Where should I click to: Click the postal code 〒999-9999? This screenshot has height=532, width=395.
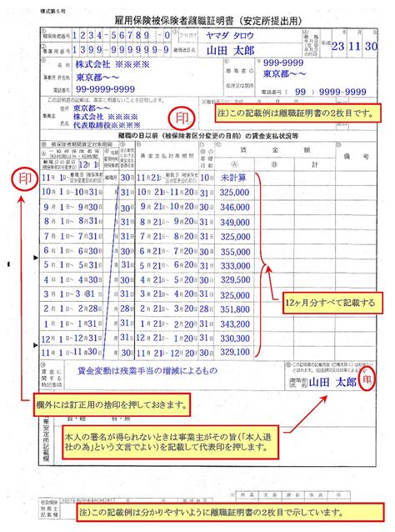pyautogui.click(x=280, y=63)
